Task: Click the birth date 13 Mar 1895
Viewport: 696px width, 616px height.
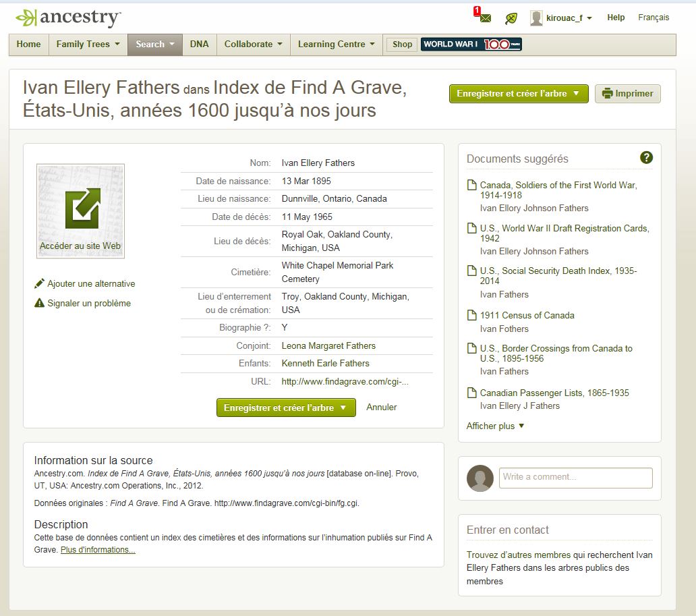Action: (306, 181)
